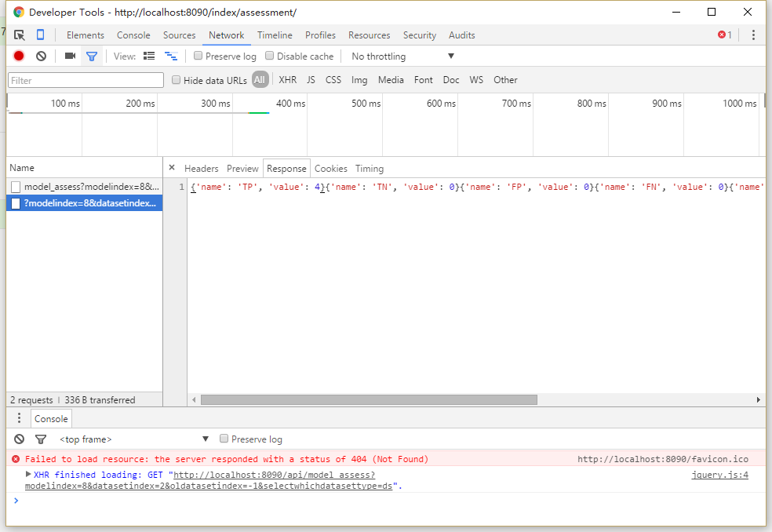The width and height of the screenshot is (772, 532).
Task: Switch to the Preview tab
Action: click(x=242, y=169)
